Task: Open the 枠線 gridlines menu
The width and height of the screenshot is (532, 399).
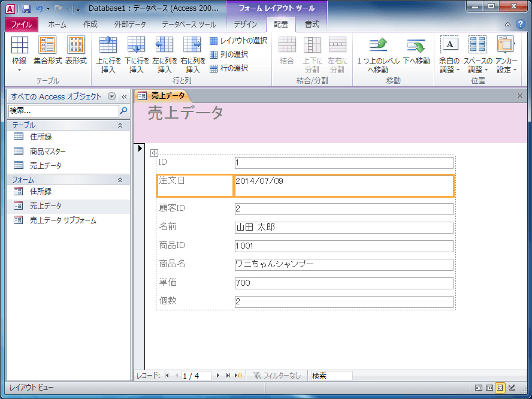Action: (19, 54)
